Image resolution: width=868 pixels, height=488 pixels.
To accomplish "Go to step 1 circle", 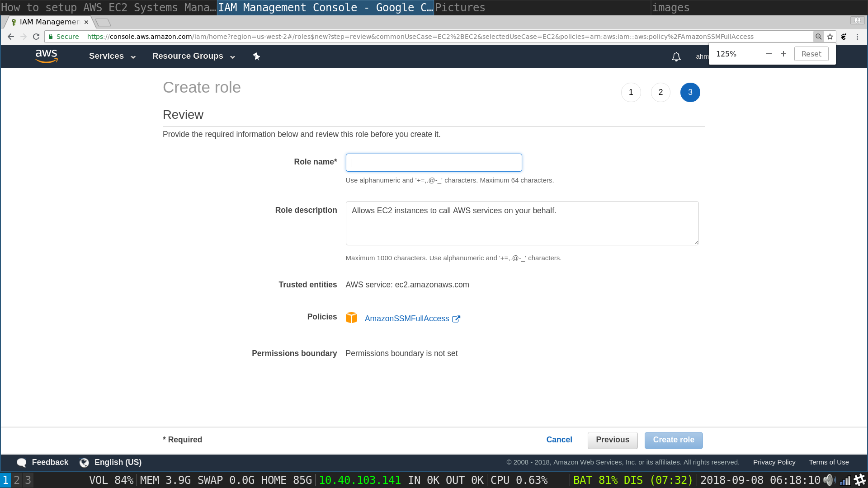I will (631, 92).
